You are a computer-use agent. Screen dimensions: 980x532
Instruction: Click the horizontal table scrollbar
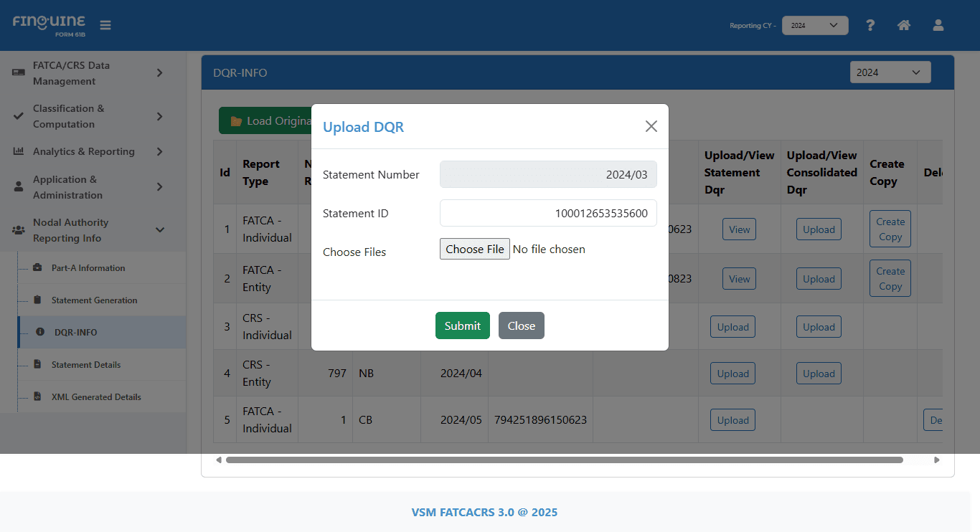[x=564, y=460]
